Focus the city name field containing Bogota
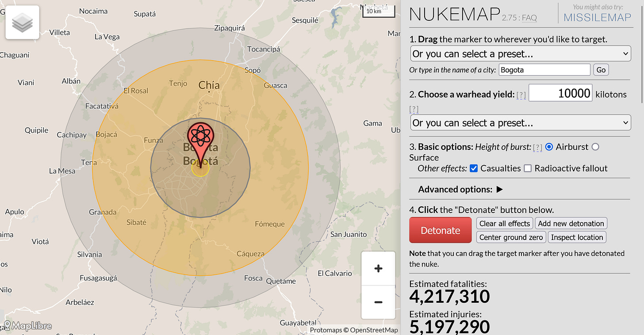 [544, 70]
